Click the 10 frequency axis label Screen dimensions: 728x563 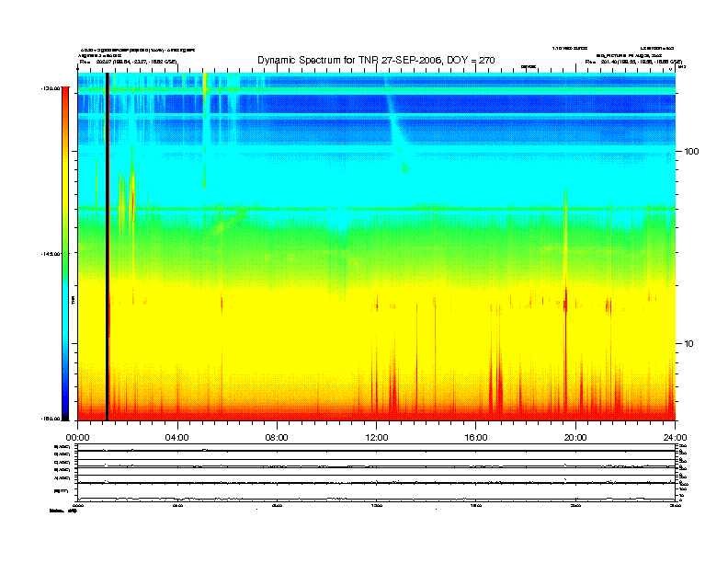(689, 344)
